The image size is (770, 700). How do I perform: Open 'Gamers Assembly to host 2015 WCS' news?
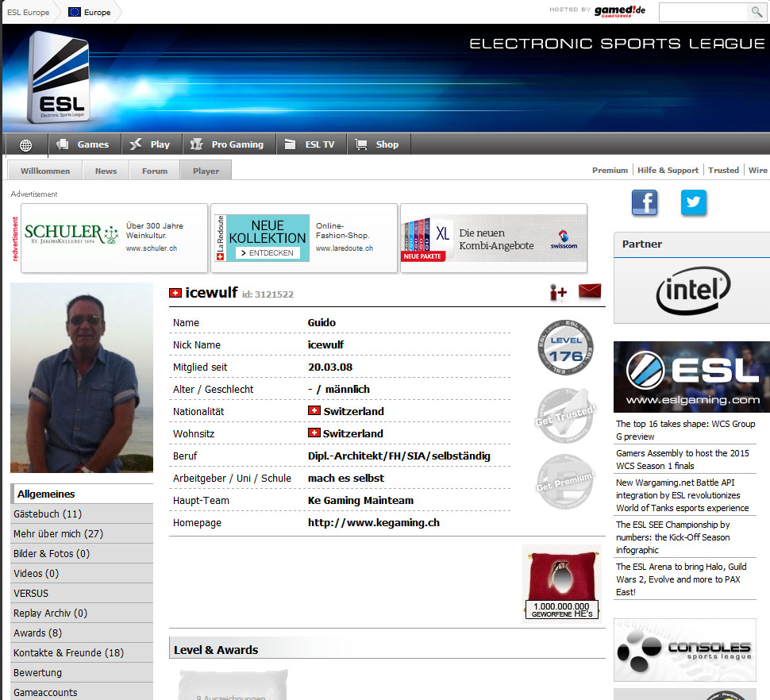pos(683,460)
